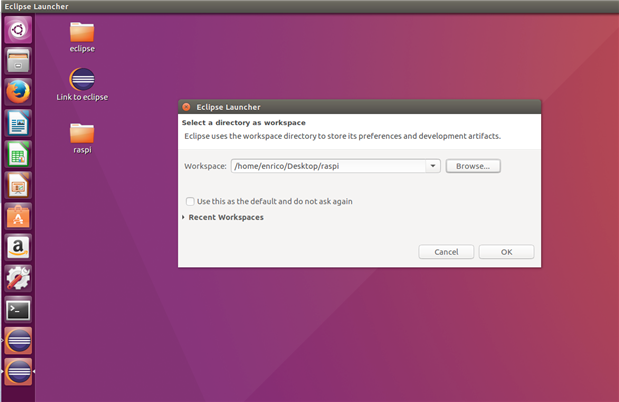This screenshot has height=402, width=619.
Task: Select the Link to eclipse desktop shortcut
Action: (x=82, y=85)
